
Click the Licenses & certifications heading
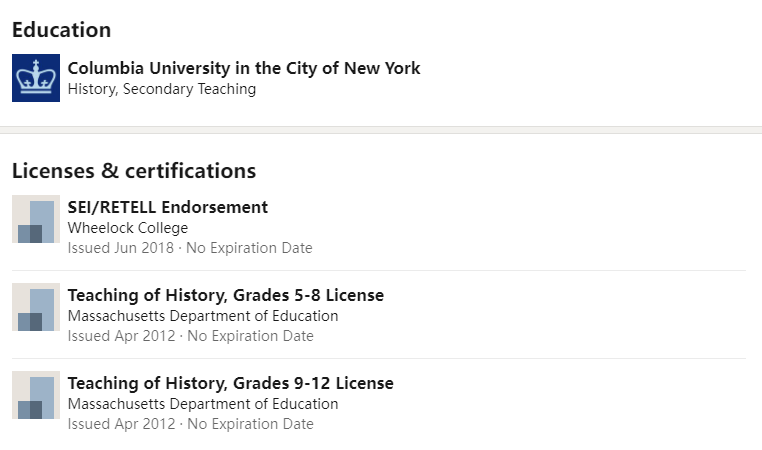134,171
